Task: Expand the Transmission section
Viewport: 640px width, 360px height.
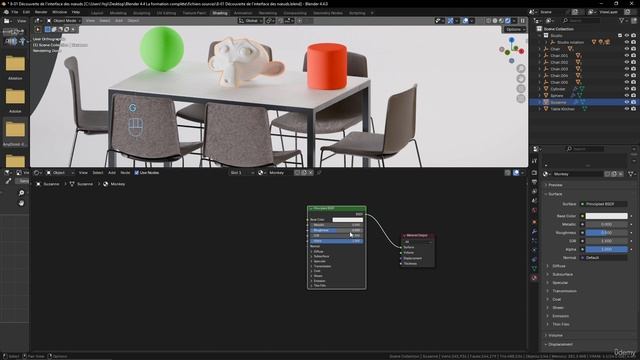Action: [x=564, y=291]
